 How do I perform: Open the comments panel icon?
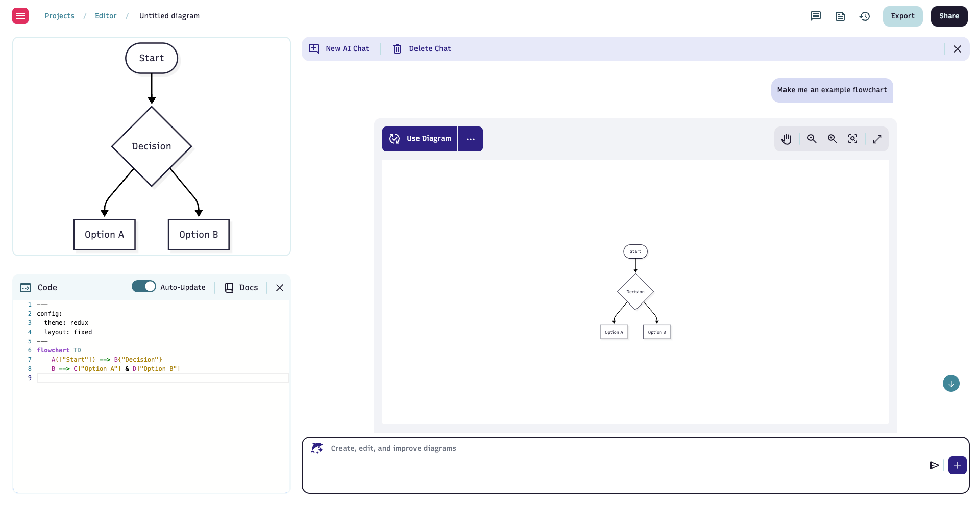[x=816, y=16]
